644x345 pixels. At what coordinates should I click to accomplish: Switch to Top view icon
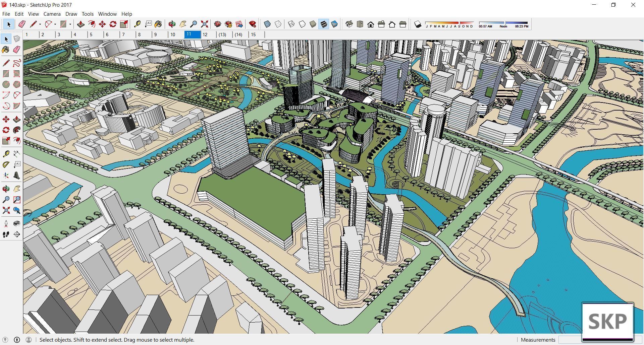coord(360,24)
